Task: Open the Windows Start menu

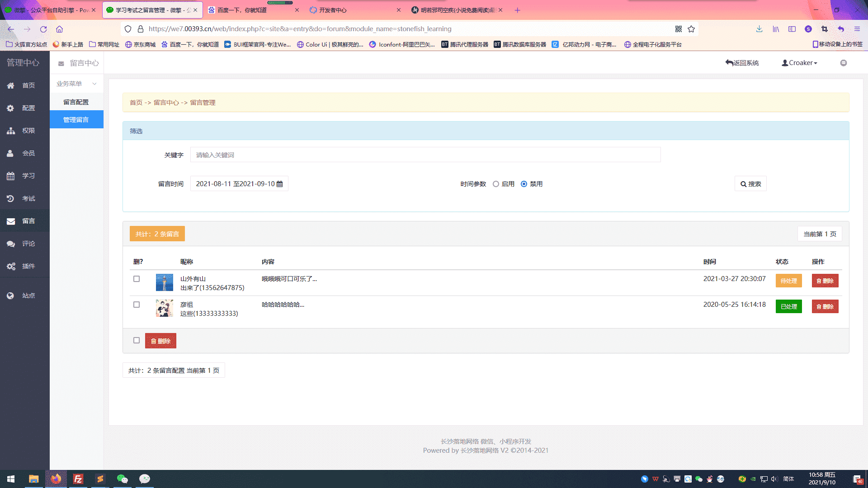Action: (11, 479)
